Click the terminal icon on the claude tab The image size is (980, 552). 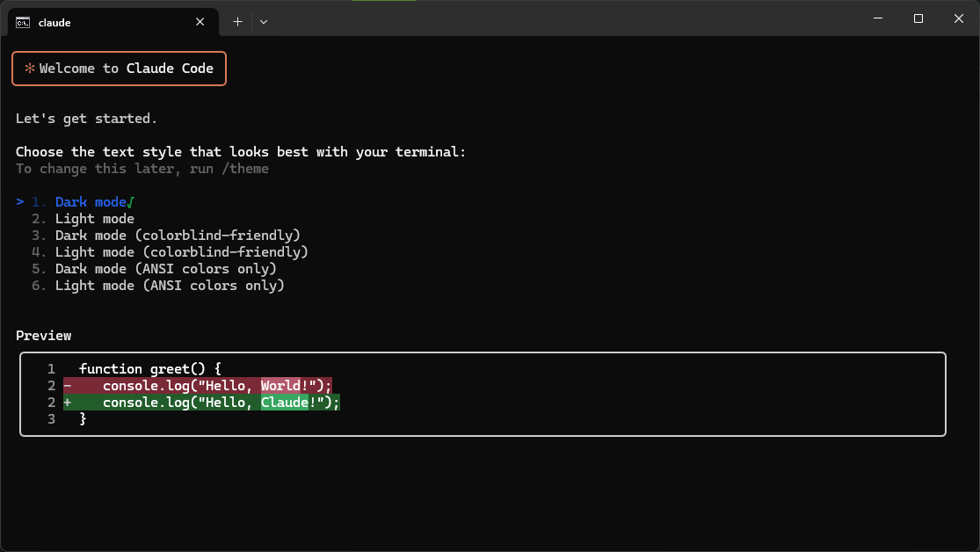point(22,22)
